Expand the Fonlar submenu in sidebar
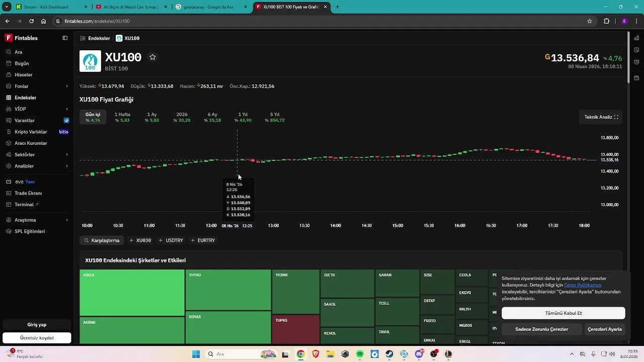Image resolution: width=644 pixels, height=362 pixels. [67, 86]
